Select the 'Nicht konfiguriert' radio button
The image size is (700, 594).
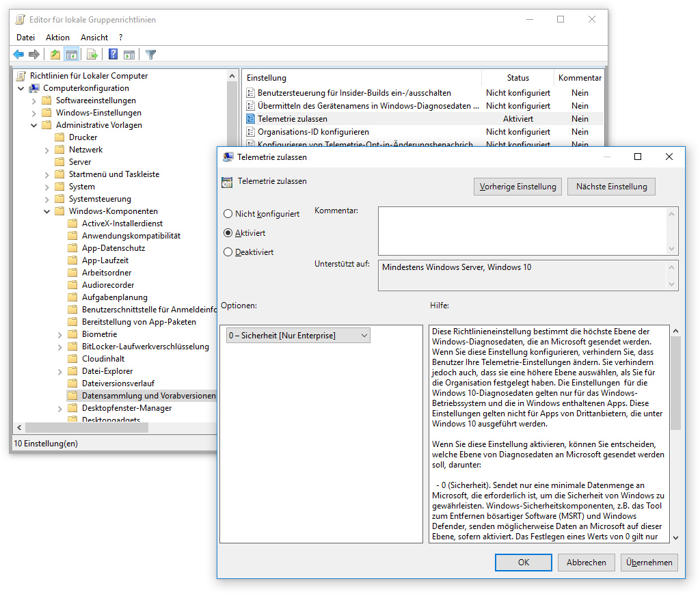click(x=228, y=214)
